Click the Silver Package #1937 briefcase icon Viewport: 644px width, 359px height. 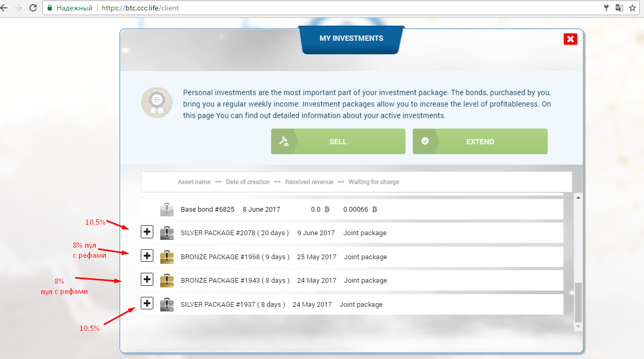pos(167,304)
